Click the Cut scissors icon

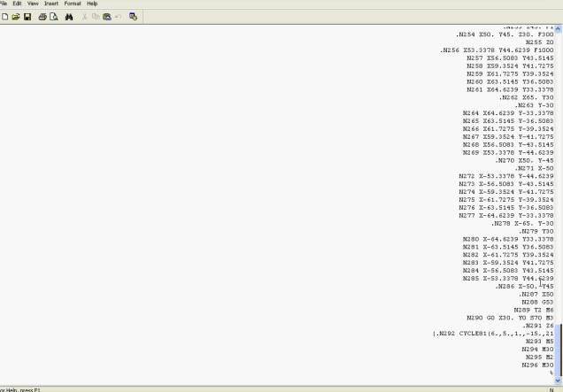click(x=85, y=17)
